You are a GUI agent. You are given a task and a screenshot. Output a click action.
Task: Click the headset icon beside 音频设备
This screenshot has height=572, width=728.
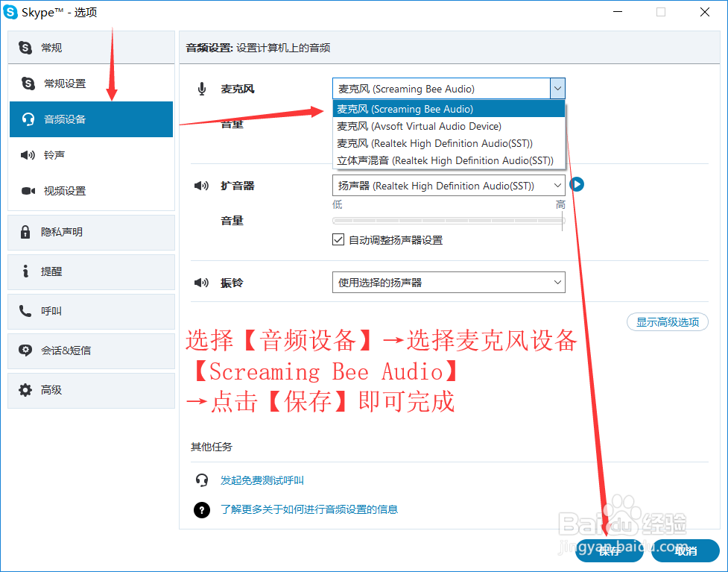tap(28, 119)
